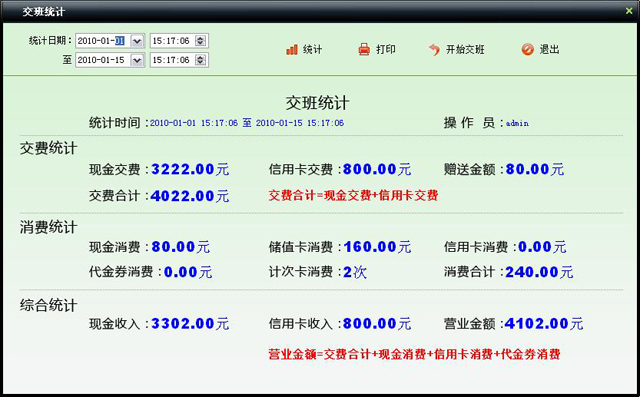Viewport: 640px width, 397px height.
Task: Click the 现金交费 amount 3222.00
Action: 182,169
